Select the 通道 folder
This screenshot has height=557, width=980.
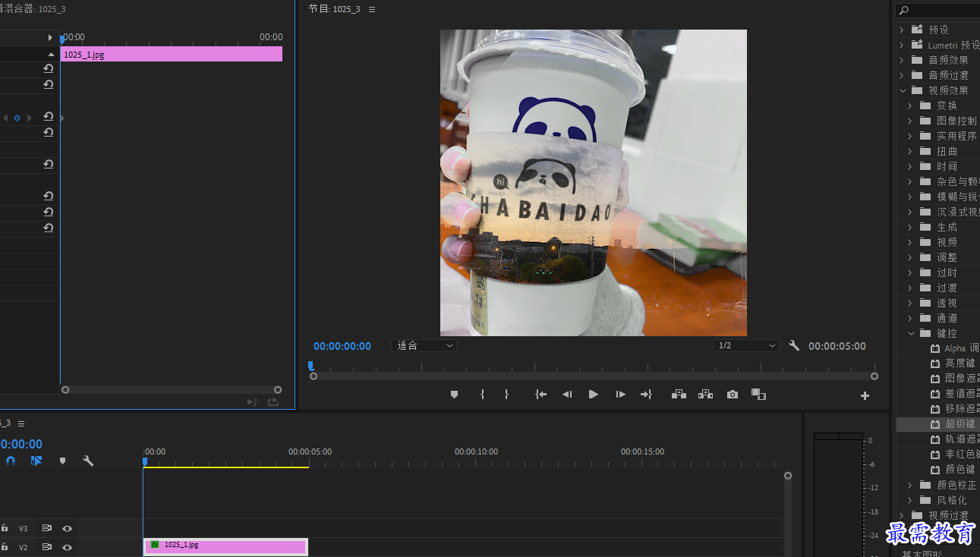click(x=947, y=318)
